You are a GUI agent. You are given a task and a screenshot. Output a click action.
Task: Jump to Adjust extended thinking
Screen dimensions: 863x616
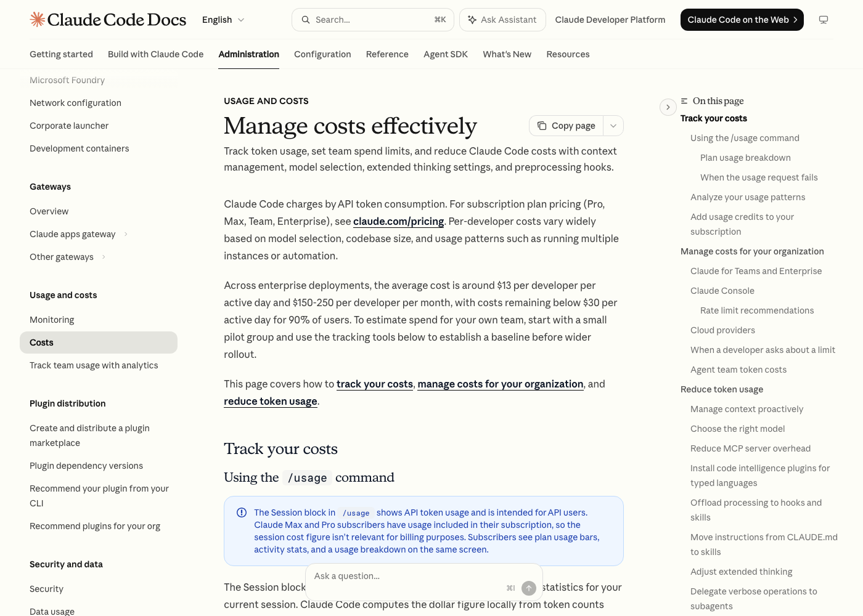(x=742, y=572)
